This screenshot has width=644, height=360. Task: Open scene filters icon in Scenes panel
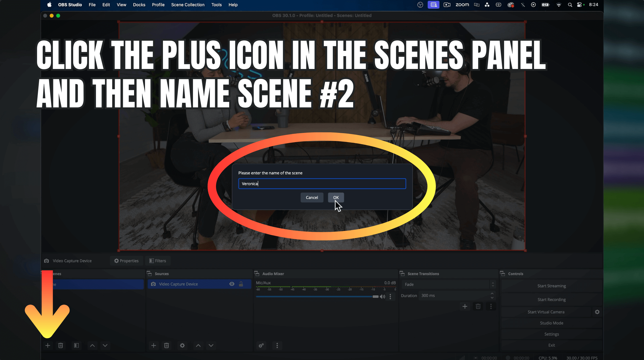[x=76, y=345]
